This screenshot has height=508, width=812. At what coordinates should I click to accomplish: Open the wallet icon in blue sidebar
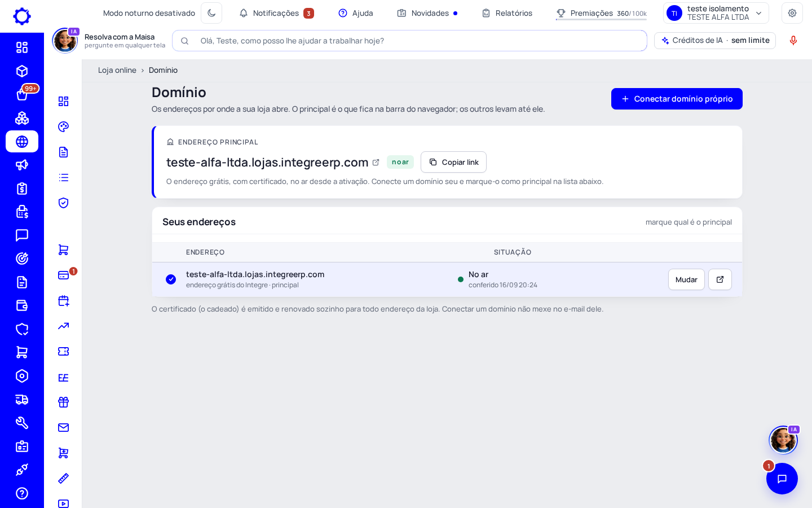click(x=22, y=305)
